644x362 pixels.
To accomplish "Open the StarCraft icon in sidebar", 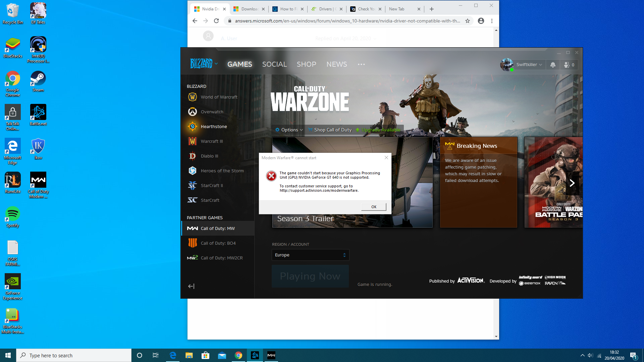I will tap(193, 200).
